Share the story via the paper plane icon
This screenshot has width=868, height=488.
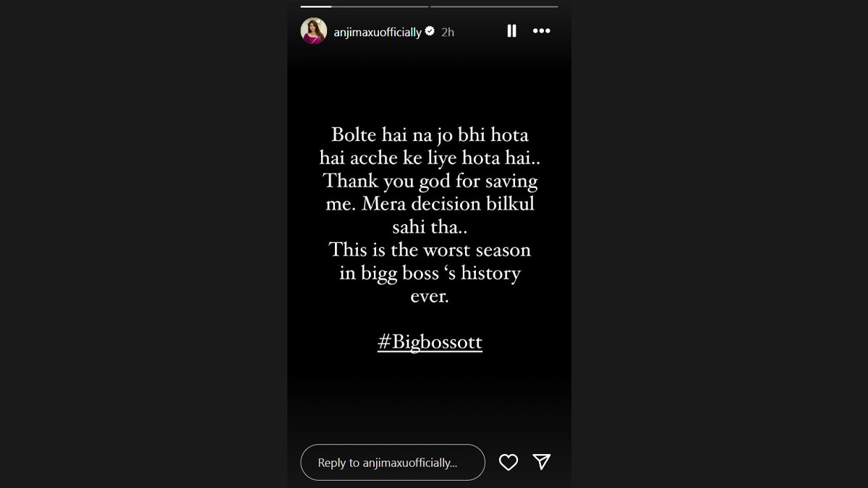tap(542, 462)
